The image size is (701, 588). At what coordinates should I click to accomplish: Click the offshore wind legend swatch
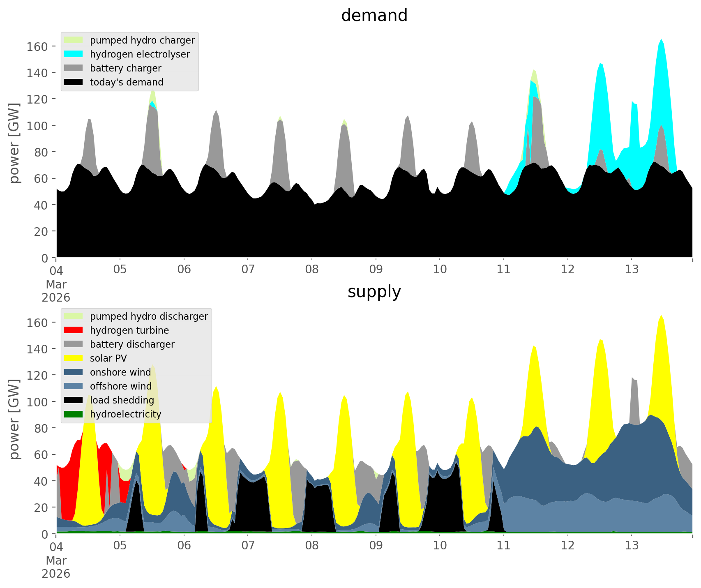point(74,386)
